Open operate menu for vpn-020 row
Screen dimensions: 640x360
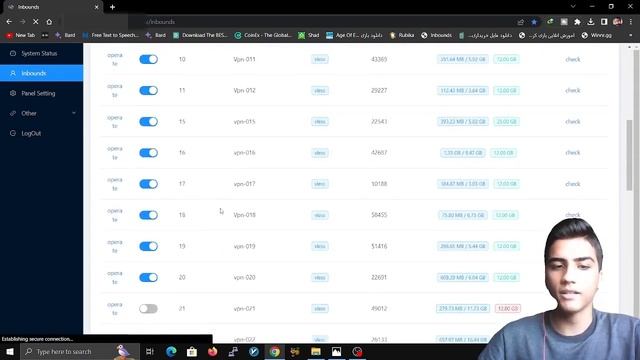pyautogui.click(x=115, y=278)
